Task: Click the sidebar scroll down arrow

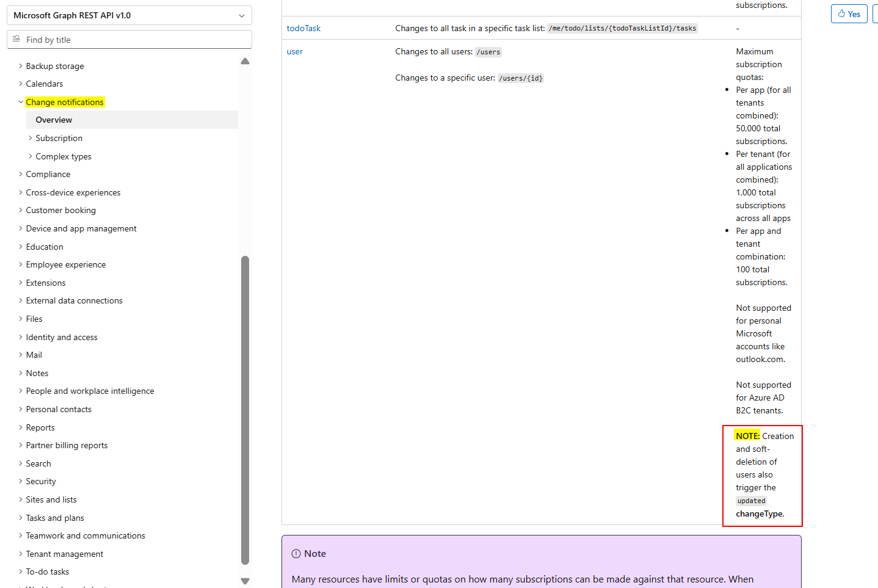Action: coord(245,581)
